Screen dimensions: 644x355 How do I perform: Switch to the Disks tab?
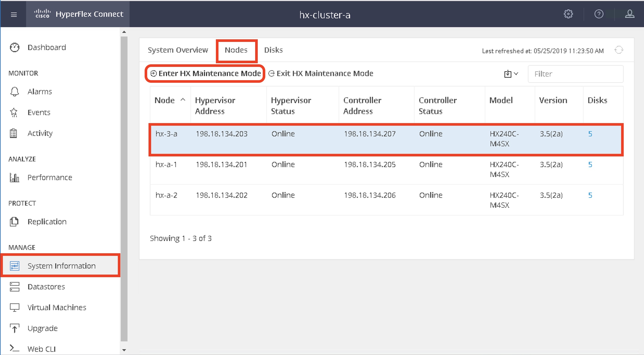pos(273,50)
